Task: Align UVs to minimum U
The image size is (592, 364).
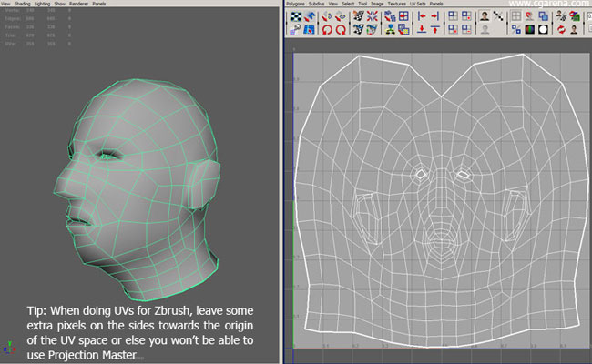Action: pyautogui.click(x=422, y=16)
